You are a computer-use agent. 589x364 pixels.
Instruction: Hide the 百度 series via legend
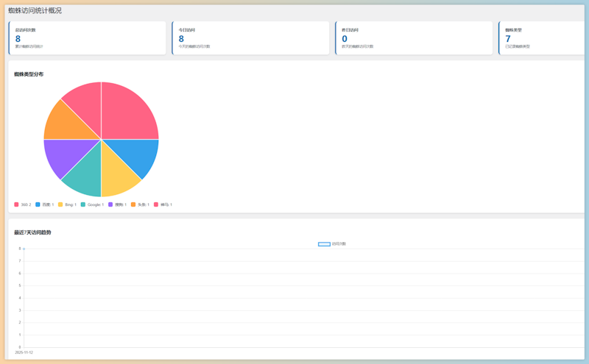click(45, 204)
